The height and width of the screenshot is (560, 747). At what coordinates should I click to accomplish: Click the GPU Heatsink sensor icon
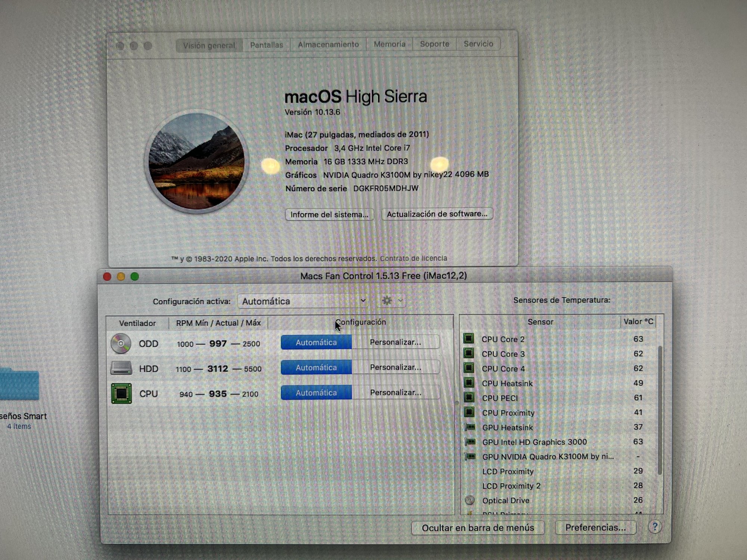point(470,427)
